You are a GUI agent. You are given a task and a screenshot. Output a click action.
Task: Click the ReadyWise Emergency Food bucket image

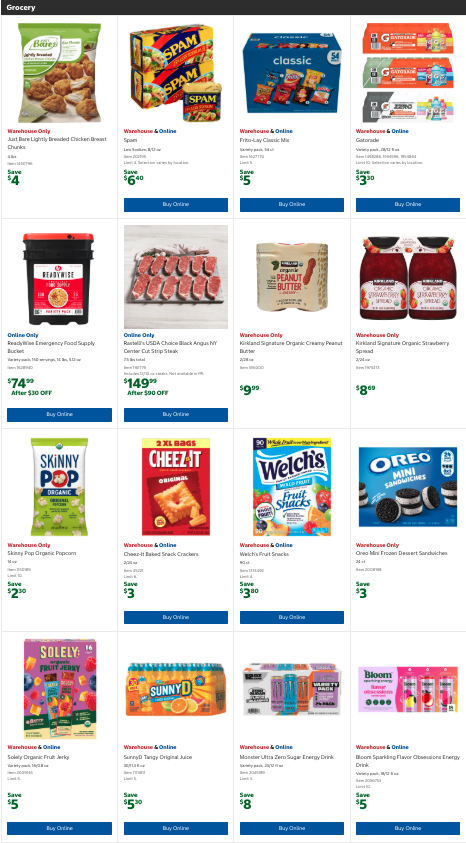coord(58,278)
